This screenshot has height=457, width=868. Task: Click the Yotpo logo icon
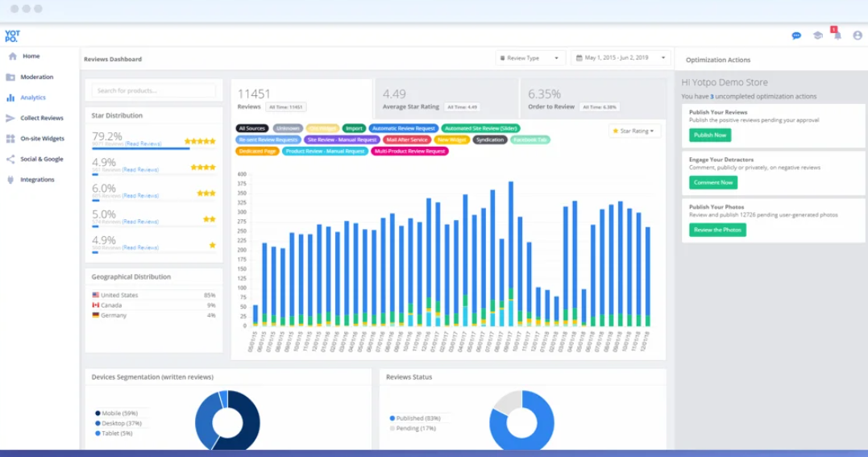[x=12, y=36]
